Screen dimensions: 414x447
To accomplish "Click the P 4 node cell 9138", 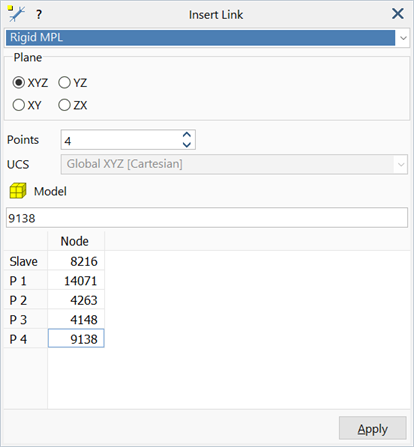I will coord(76,339).
